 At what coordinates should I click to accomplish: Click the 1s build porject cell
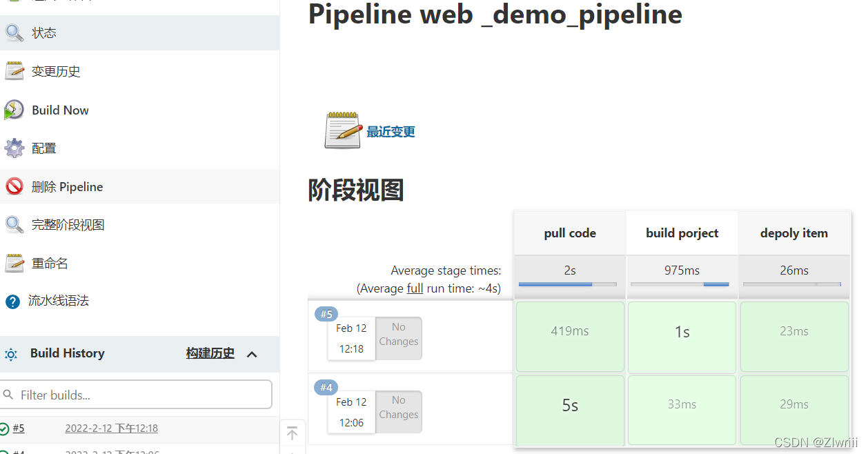pos(682,337)
